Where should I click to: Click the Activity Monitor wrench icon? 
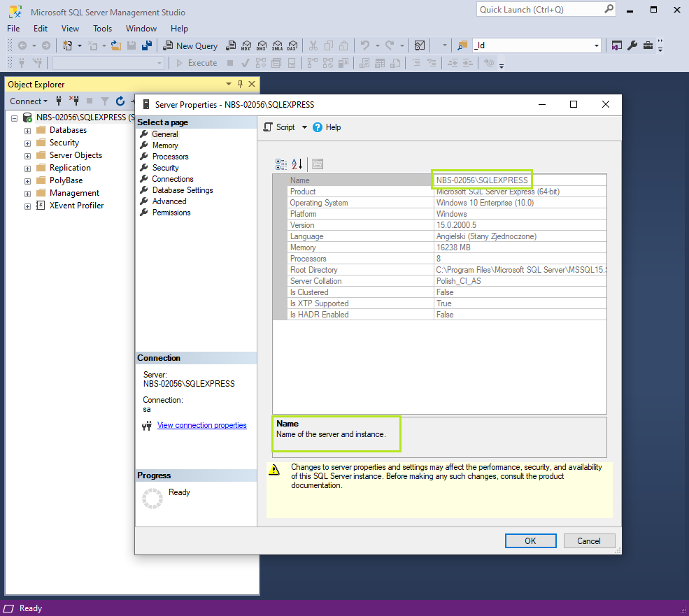[x=632, y=45]
